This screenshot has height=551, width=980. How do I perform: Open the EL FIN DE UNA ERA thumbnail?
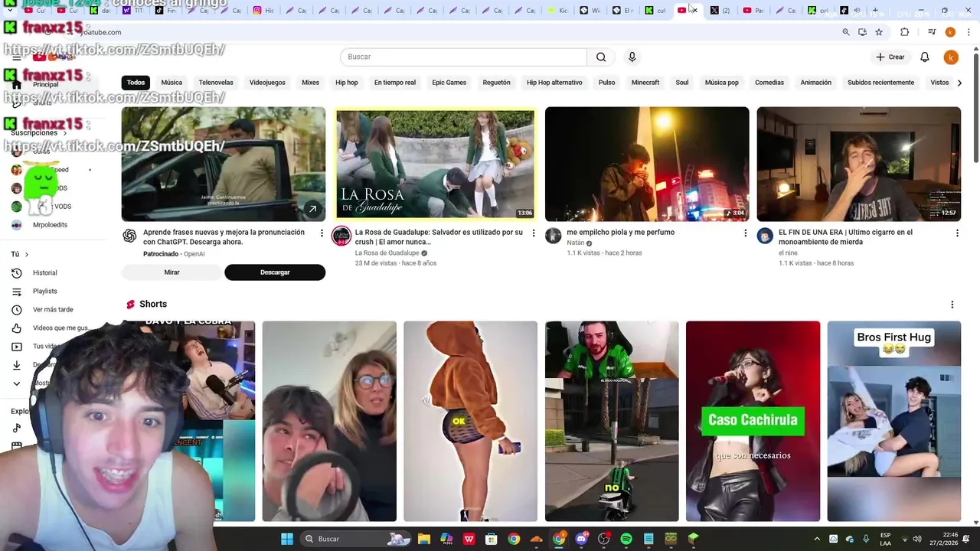pos(858,165)
